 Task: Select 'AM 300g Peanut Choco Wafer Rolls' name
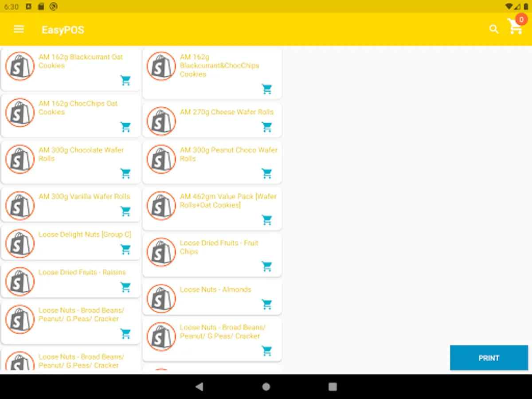229,154
